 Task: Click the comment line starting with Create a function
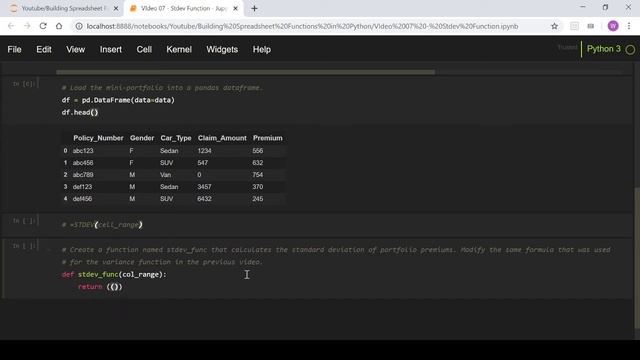click(x=336, y=249)
